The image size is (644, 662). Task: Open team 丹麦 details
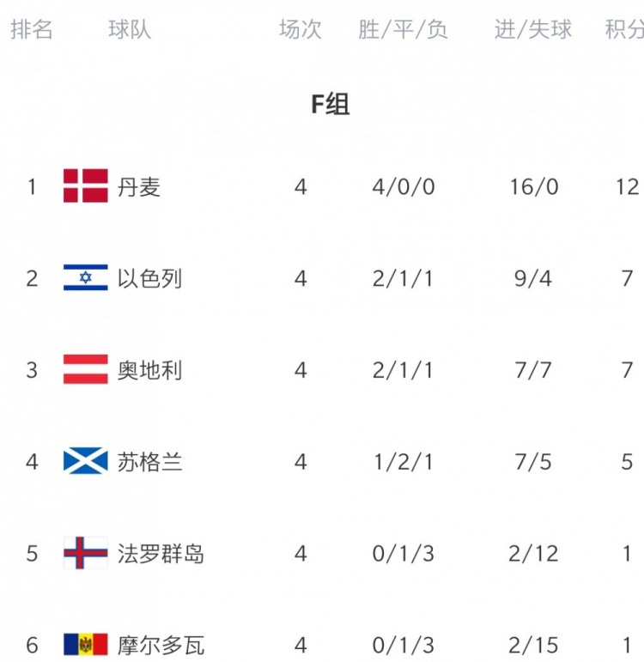[139, 187]
